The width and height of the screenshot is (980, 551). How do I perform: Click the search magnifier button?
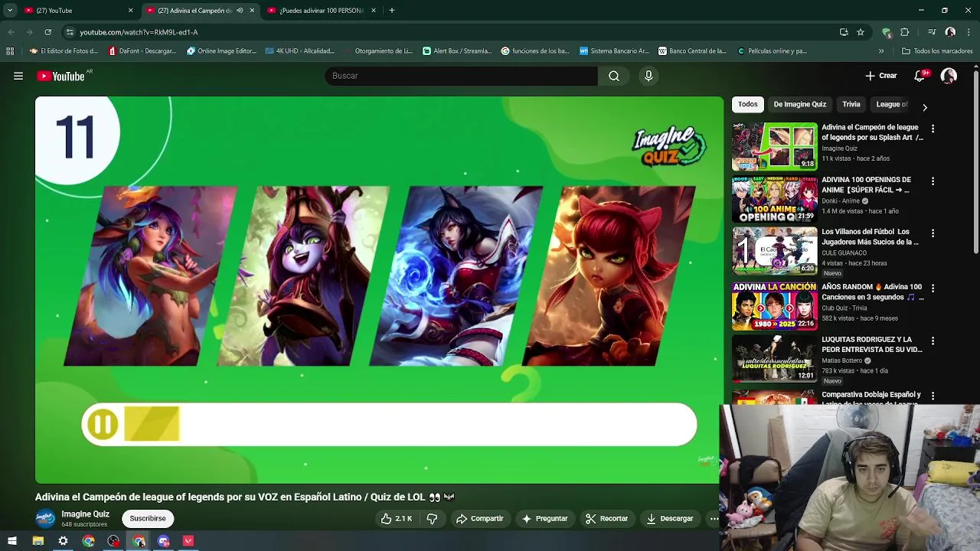click(x=614, y=76)
